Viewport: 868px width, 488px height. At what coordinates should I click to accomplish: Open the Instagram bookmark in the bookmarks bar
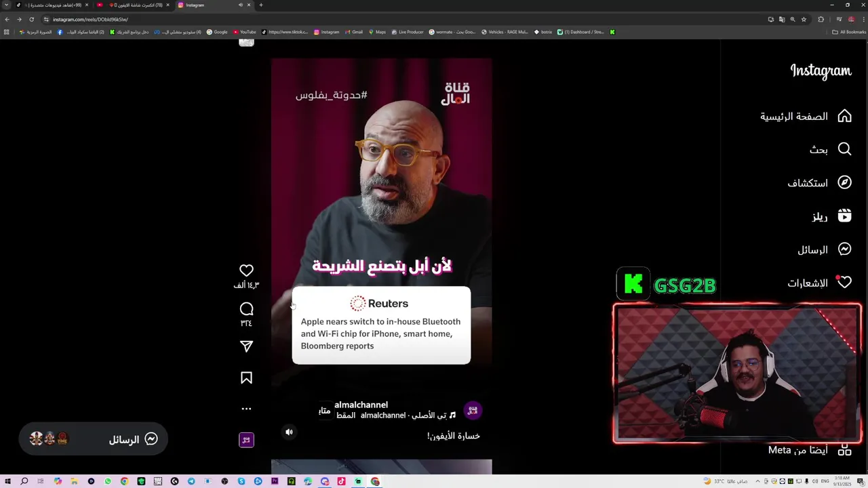[326, 32]
